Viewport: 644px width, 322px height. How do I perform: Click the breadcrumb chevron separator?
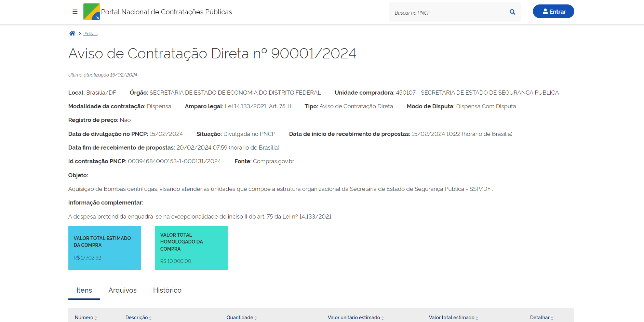pos(80,33)
